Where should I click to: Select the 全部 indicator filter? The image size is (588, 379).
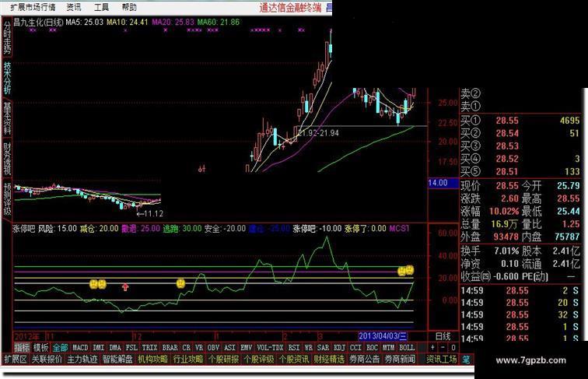point(60,347)
